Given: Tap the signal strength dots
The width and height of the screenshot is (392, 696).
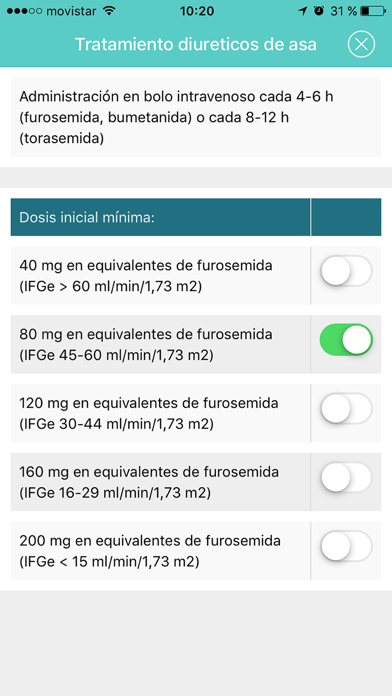Looking at the screenshot, I should pos(24,11).
